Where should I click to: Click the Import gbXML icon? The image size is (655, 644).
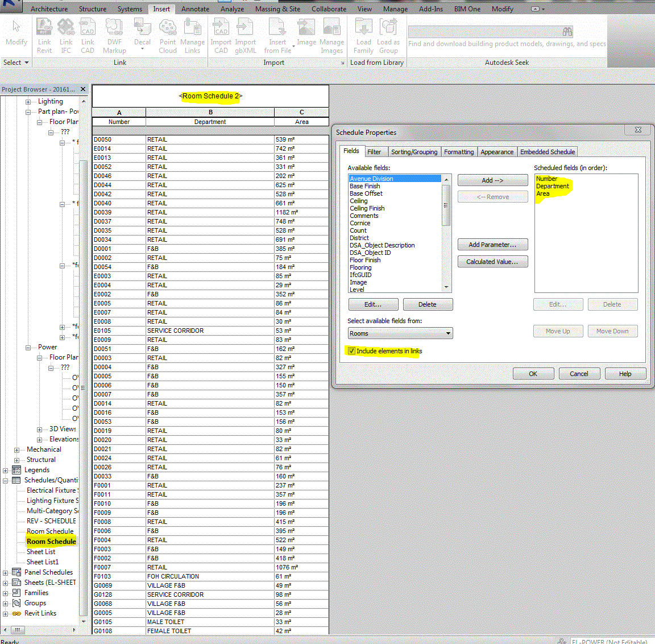click(x=245, y=27)
